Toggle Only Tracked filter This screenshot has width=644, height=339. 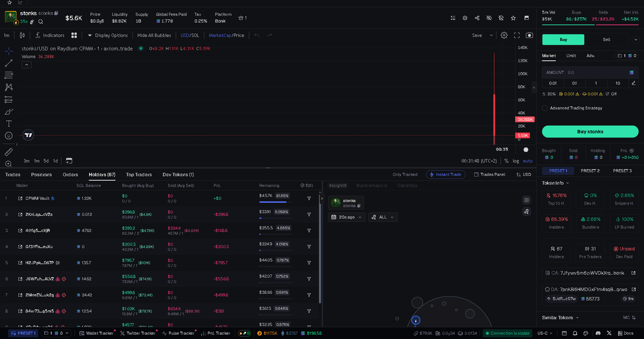pos(405,175)
